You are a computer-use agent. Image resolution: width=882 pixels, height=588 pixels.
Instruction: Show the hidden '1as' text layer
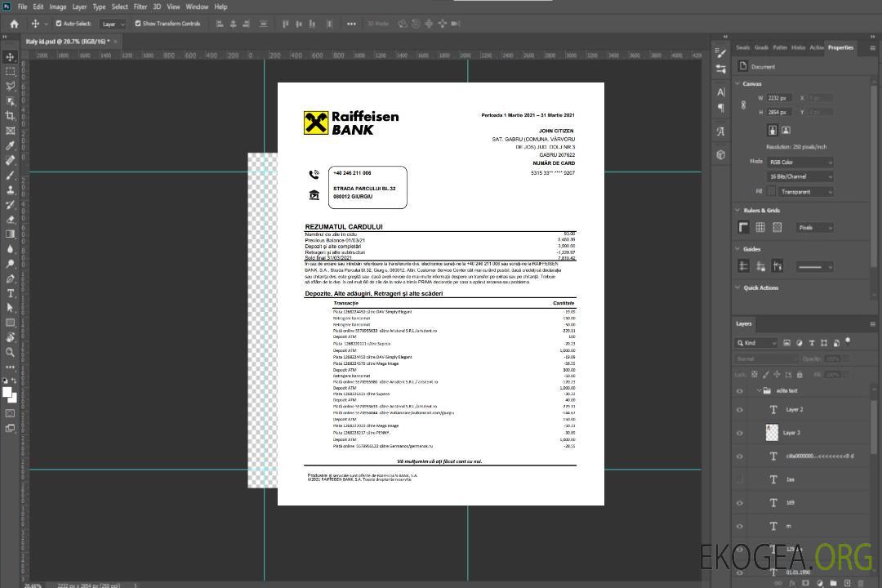click(740, 479)
